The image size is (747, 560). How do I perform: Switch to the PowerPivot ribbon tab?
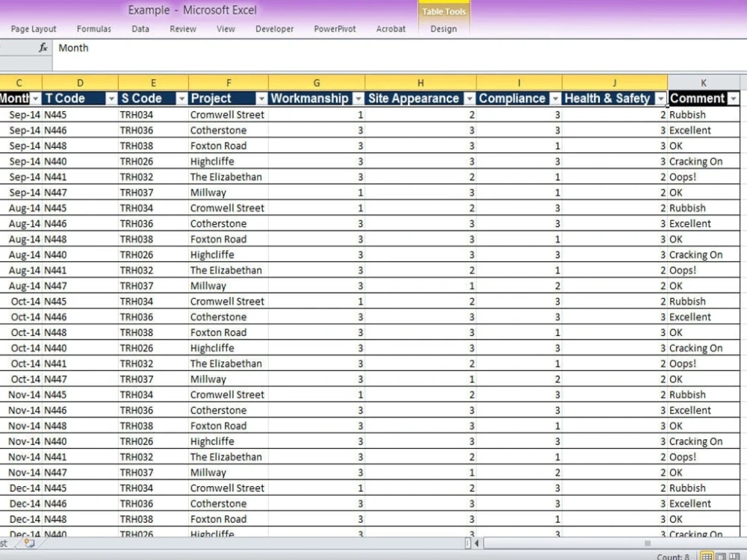(335, 29)
